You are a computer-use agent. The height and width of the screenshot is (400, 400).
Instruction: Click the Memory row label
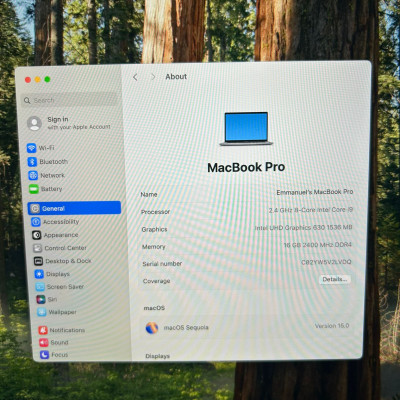pos(153,247)
